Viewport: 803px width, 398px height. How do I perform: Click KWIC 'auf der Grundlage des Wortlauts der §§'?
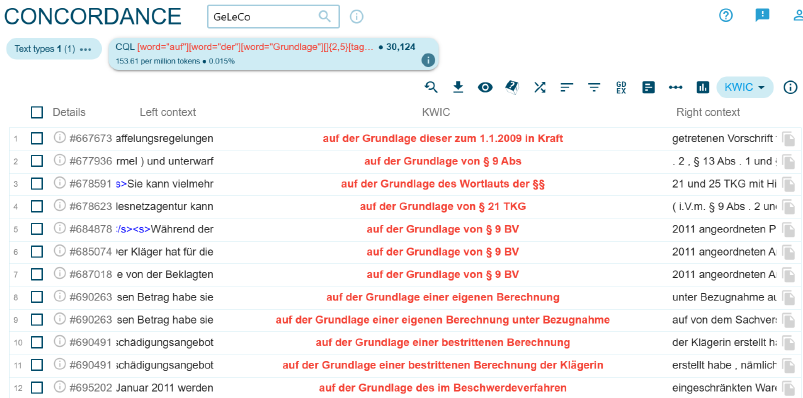pos(443,184)
